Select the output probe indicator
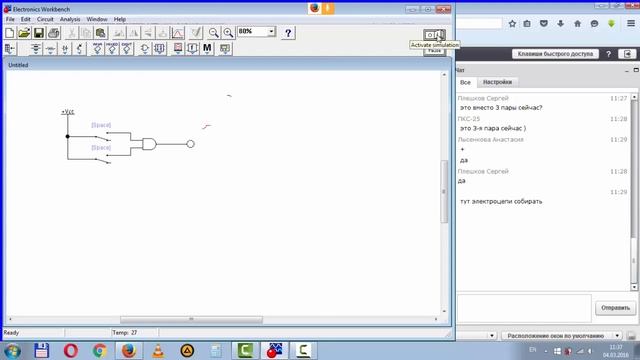The width and height of the screenshot is (640, 360). pyautogui.click(x=190, y=144)
